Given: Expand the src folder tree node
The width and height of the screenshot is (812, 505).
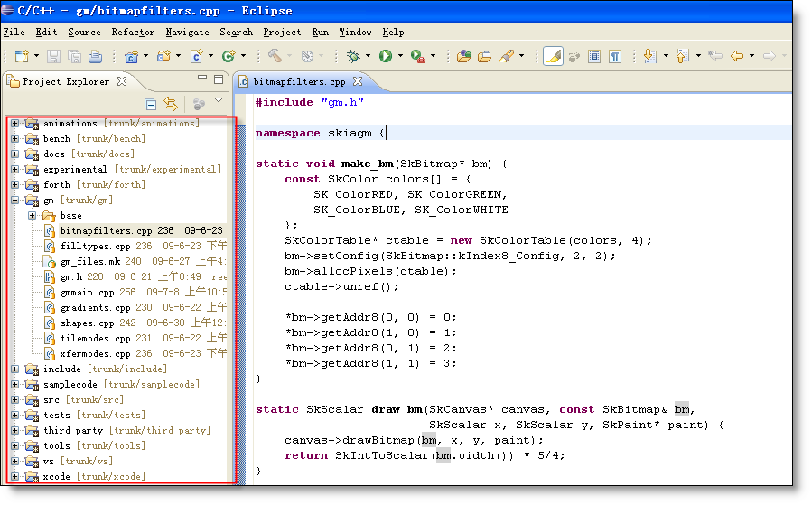Looking at the screenshot, I should [x=15, y=399].
